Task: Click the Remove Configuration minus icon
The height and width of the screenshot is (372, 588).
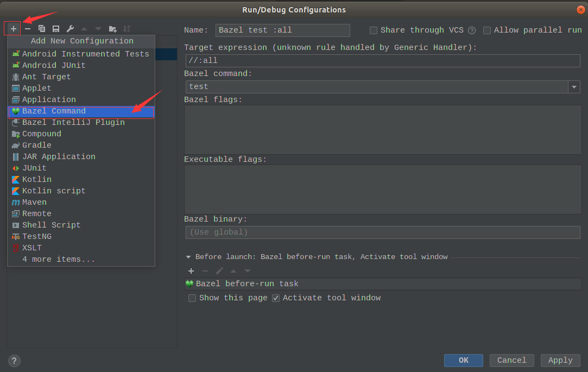Action: [28, 28]
